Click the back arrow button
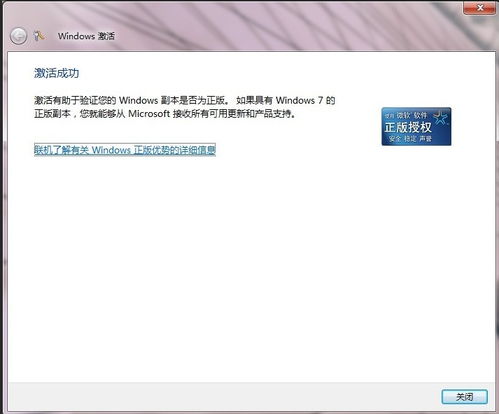Image resolution: width=499 pixels, height=414 pixels. [18, 36]
